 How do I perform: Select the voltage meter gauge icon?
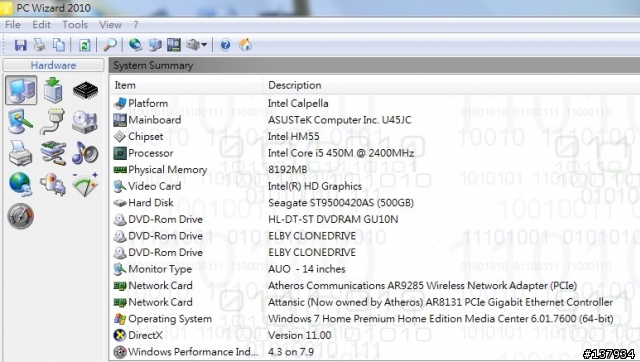pos(85,184)
